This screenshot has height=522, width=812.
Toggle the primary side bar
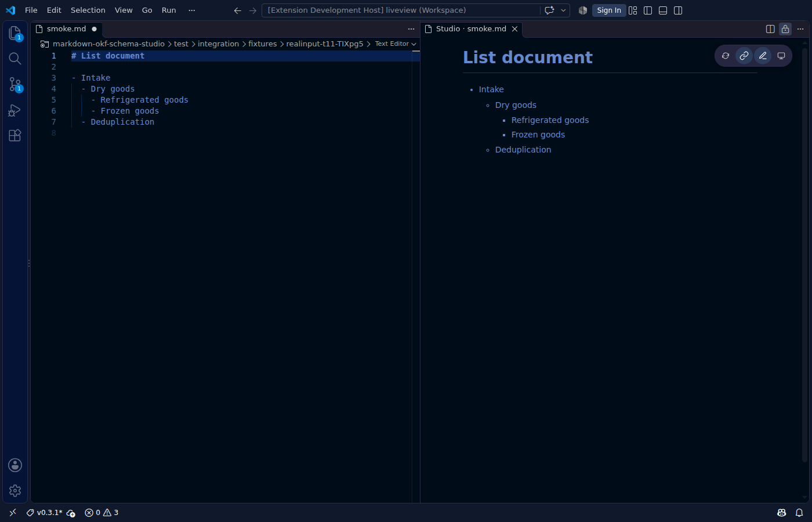tap(648, 10)
